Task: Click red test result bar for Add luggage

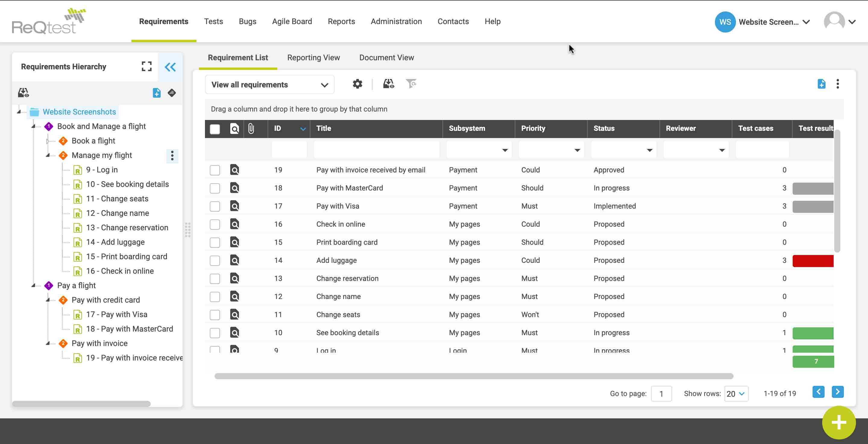Action: pos(813,261)
